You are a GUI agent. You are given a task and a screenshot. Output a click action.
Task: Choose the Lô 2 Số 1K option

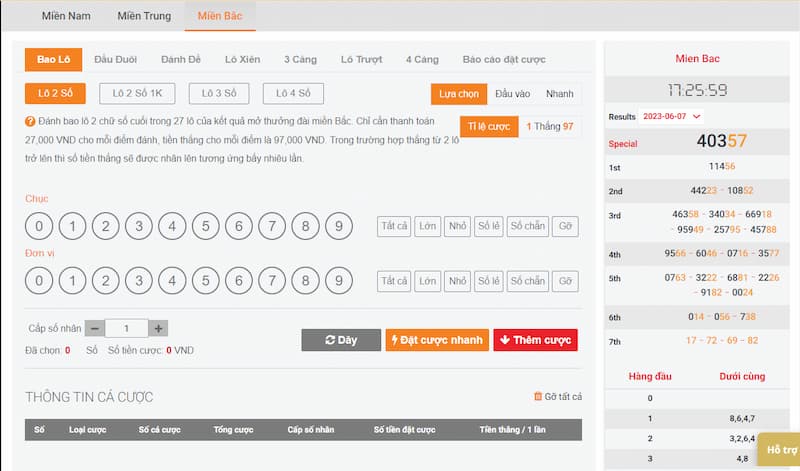tap(137, 94)
